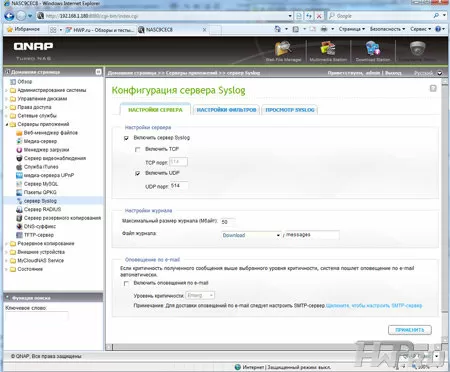Click the Выход logout link
The width and height of the screenshot is (450, 372).
click(x=393, y=73)
